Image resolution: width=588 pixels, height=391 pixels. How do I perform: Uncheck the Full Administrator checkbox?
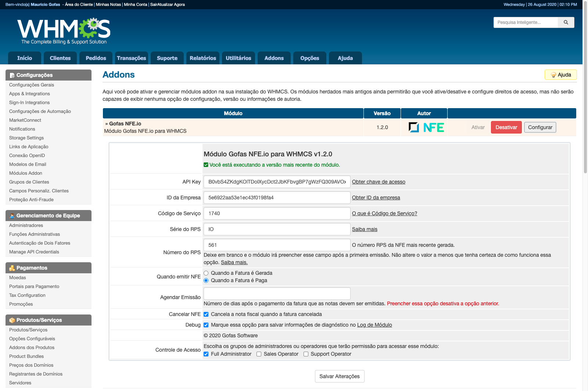(x=206, y=354)
